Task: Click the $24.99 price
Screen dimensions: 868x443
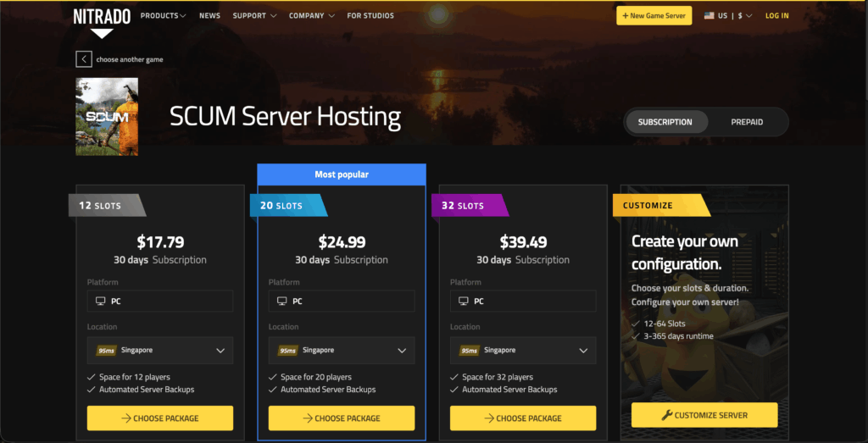Action: tap(342, 242)
